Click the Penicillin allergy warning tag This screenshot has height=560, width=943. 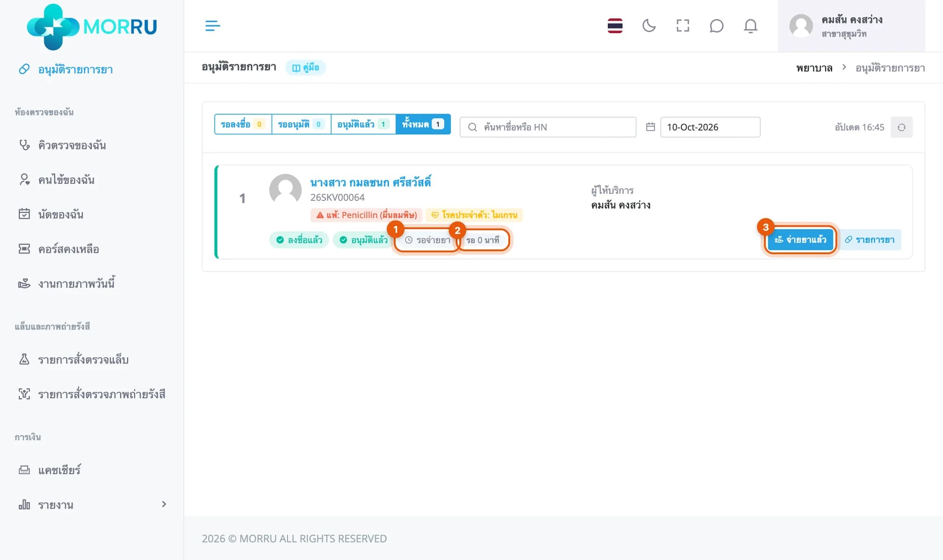[x=366, y=215]
